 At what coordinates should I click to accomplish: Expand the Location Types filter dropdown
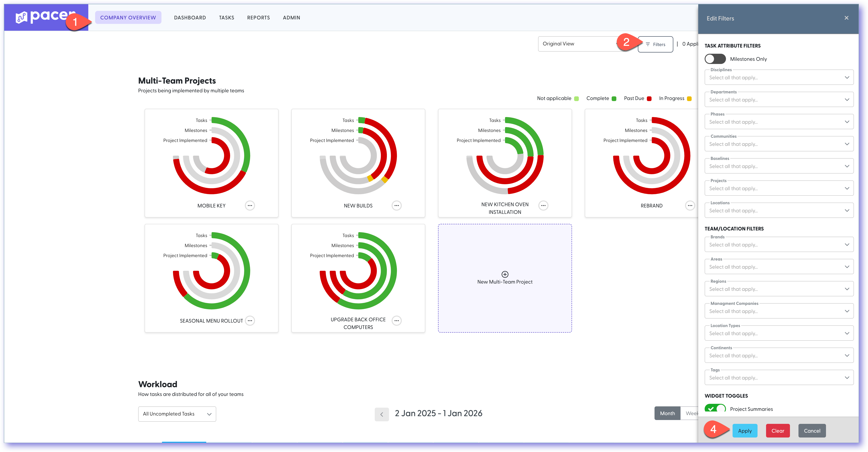point(779,333)
